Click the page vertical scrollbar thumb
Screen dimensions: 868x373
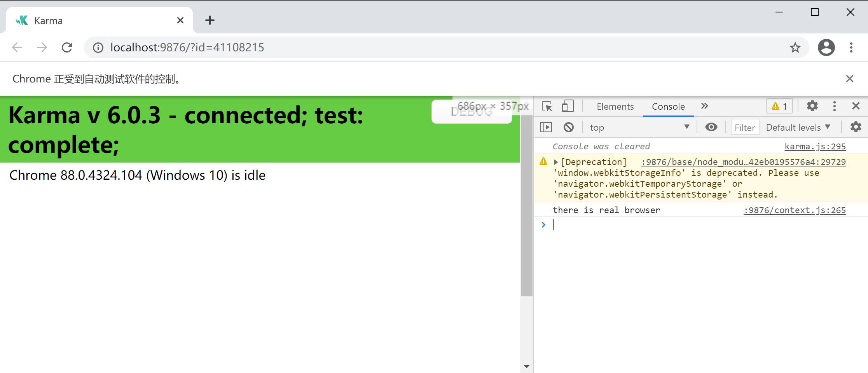coord(526,206)
